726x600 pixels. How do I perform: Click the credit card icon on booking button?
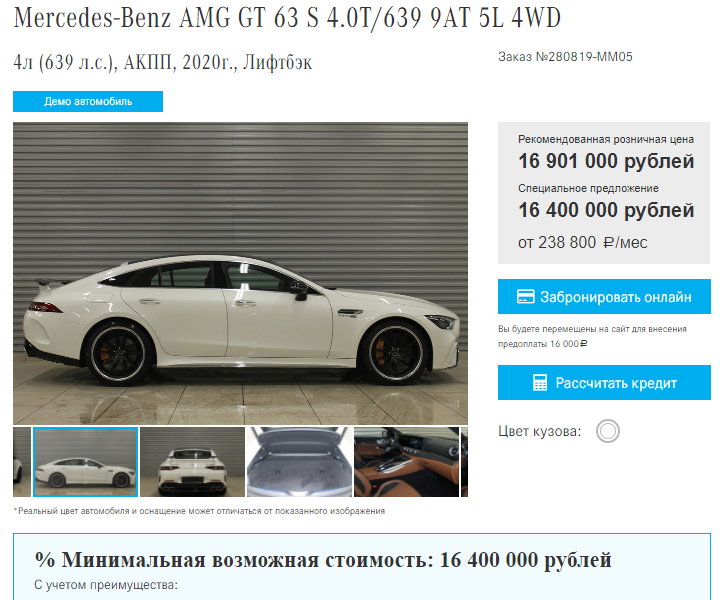525,297
